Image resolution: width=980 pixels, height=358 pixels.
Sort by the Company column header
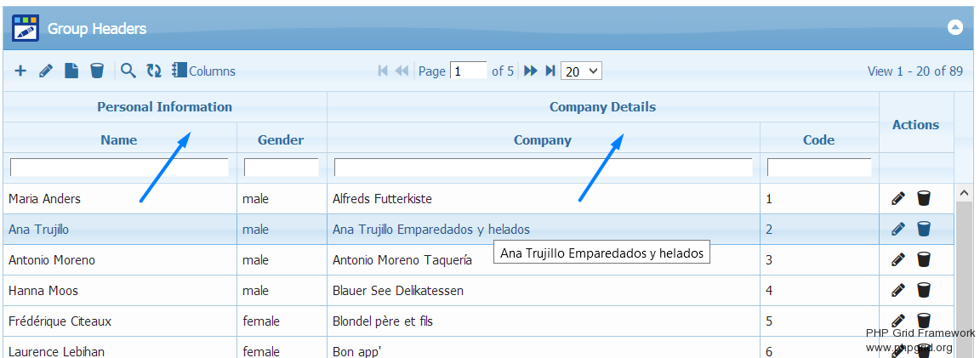pos(543,140)
